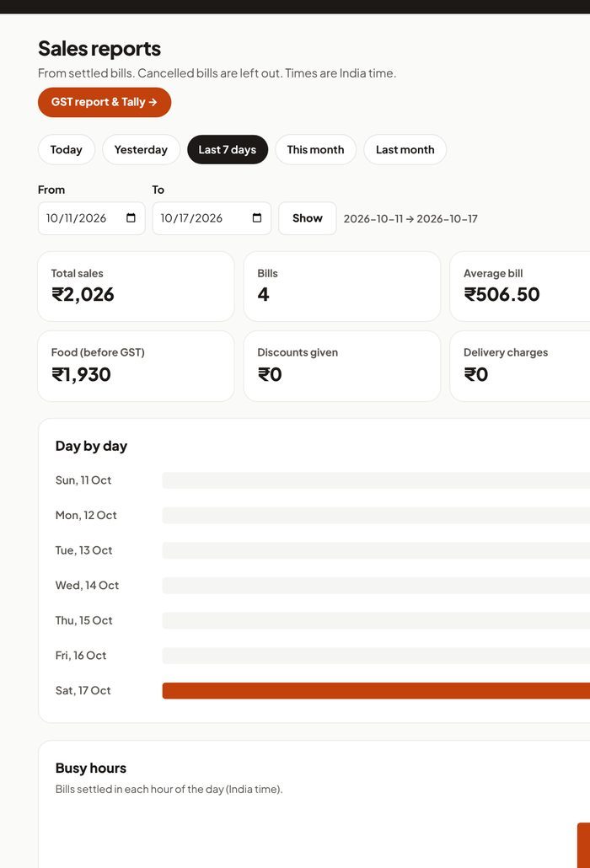Click the Fri, 16 Oct row label
The height and width of the screenshot is (868, 590).
[81, 656]
